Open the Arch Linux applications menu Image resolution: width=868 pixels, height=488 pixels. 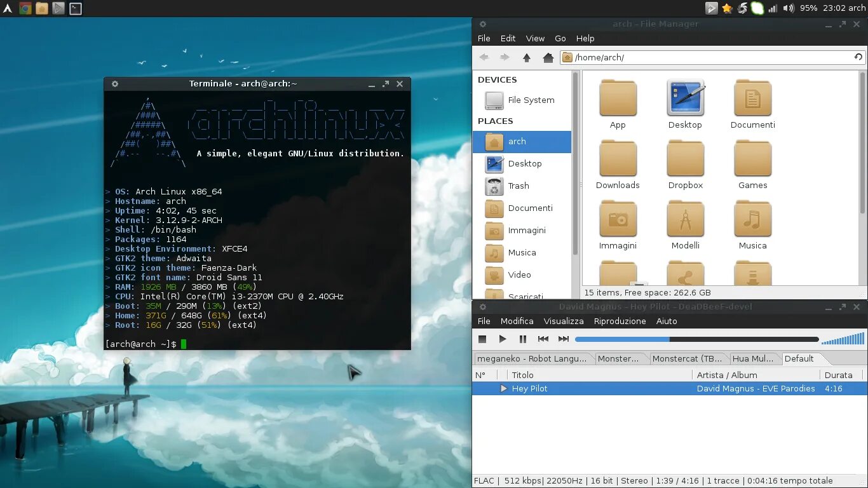8,8
